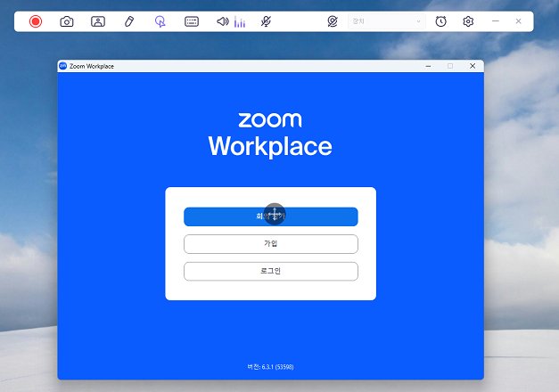
Task: Take a screenshot with the camera icon
Action: point(67,21)
